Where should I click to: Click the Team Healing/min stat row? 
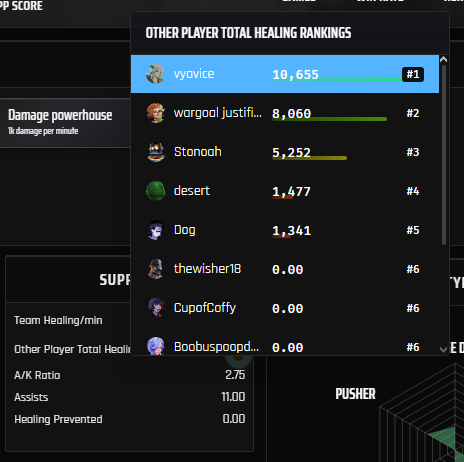point(72,320)
